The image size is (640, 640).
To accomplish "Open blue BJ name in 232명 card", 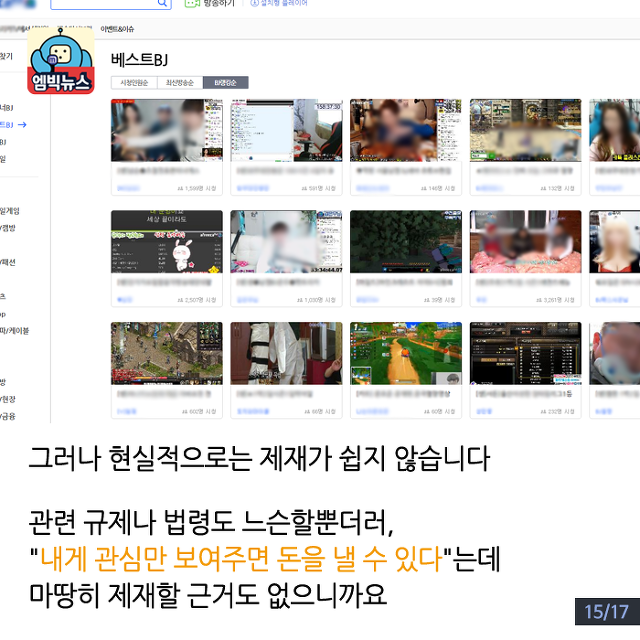I will click(x=484, y=412).
